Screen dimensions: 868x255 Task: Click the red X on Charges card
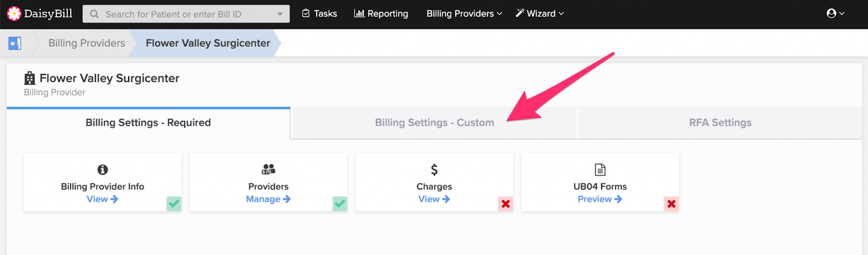pyautogui.click(x=506, y=204)
